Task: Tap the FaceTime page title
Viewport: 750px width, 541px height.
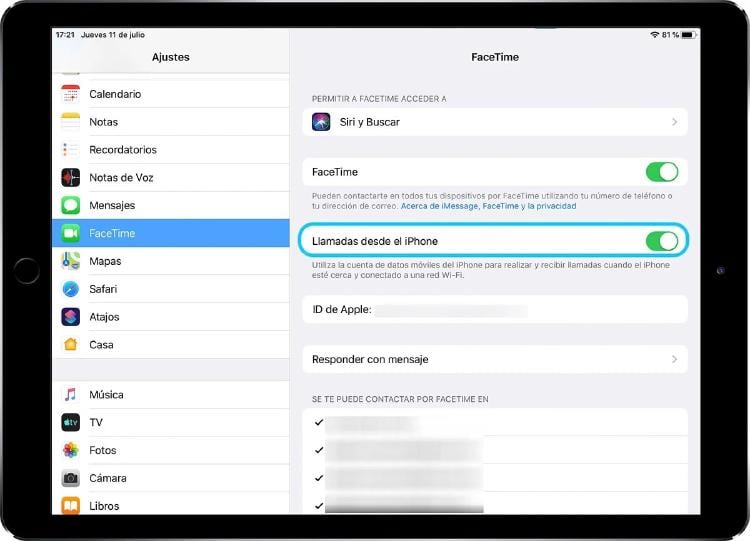Action: tap(495, 57)
